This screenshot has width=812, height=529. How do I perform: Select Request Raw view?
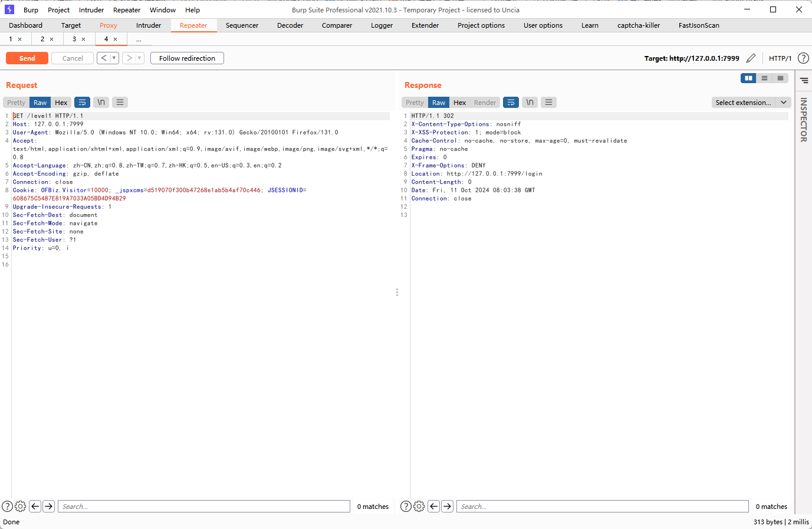point(40,103)
